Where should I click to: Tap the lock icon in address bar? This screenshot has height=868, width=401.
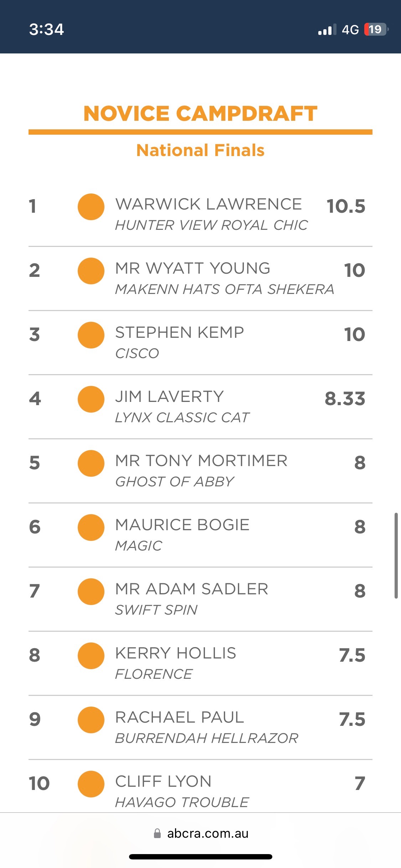[x=157, y=833]
